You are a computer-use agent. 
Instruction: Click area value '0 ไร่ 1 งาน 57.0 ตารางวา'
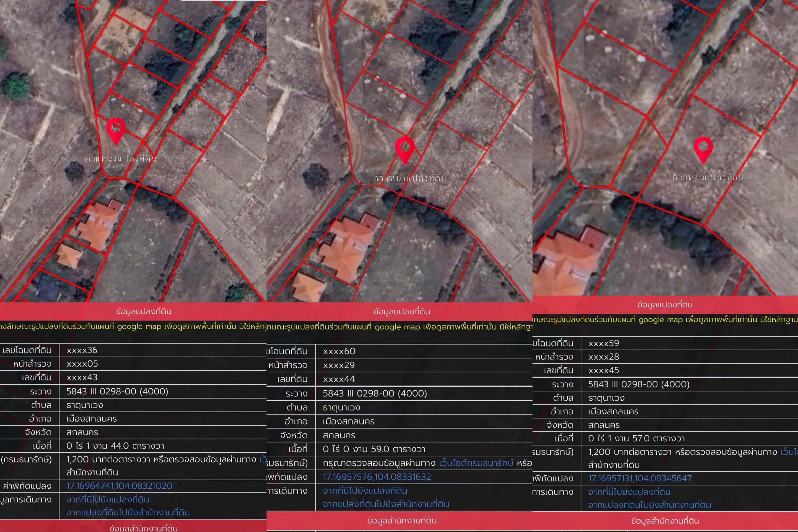[636, 438]
